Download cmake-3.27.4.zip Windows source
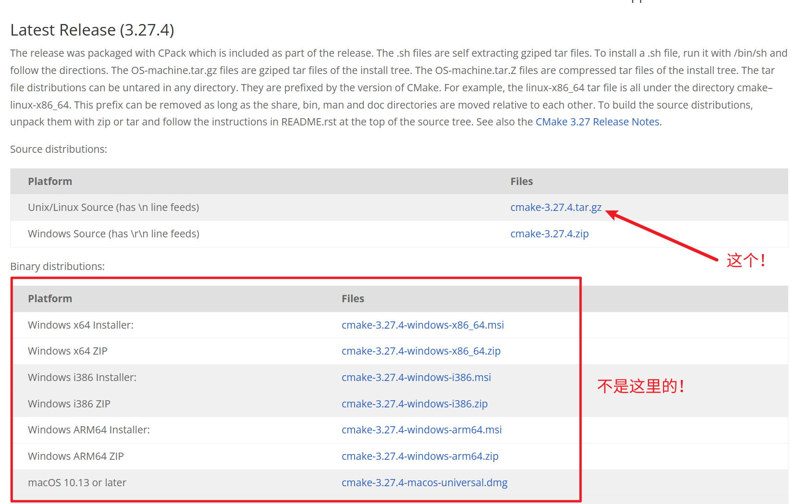 point(549,234)
